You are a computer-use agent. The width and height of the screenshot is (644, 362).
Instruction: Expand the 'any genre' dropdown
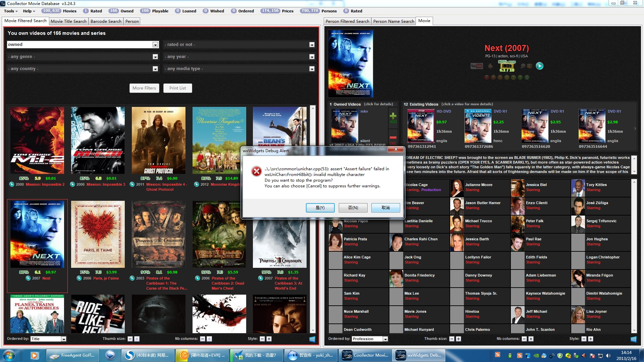155,57
